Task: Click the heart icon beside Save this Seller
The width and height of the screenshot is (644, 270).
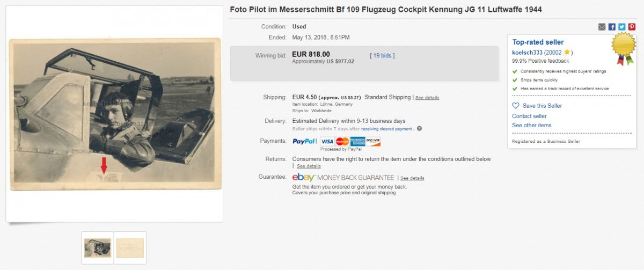Action: click(516, 106)
